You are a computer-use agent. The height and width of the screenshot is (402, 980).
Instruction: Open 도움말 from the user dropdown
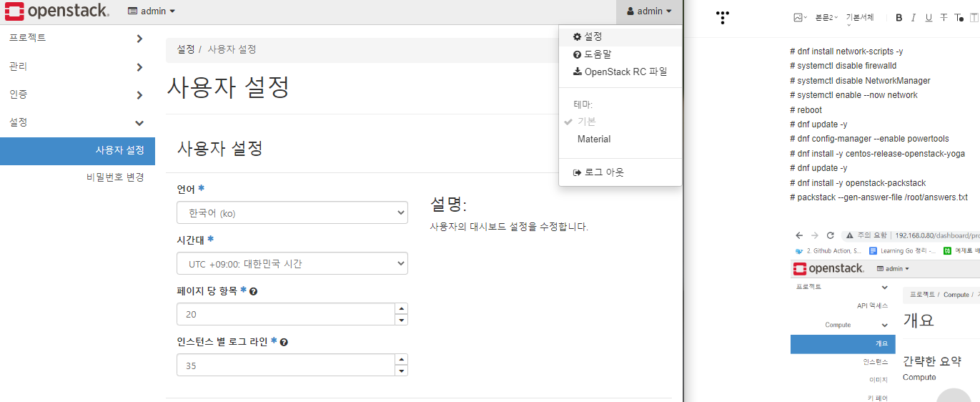[620, 54]
